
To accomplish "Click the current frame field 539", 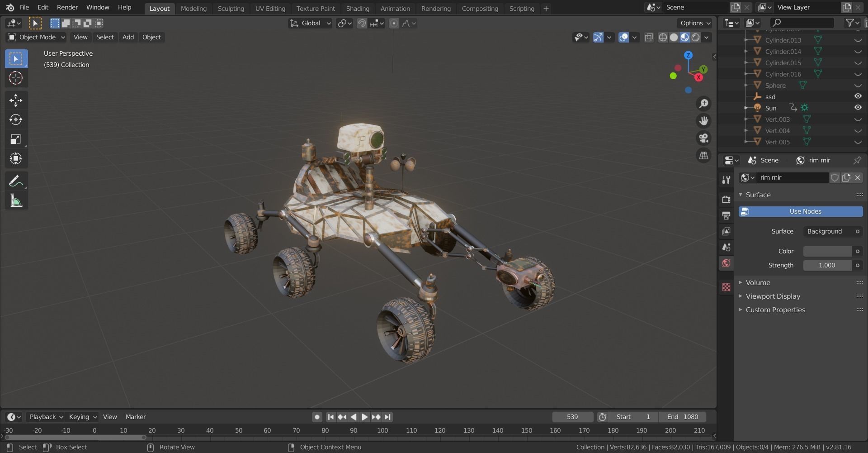I will tap(572, 417).
